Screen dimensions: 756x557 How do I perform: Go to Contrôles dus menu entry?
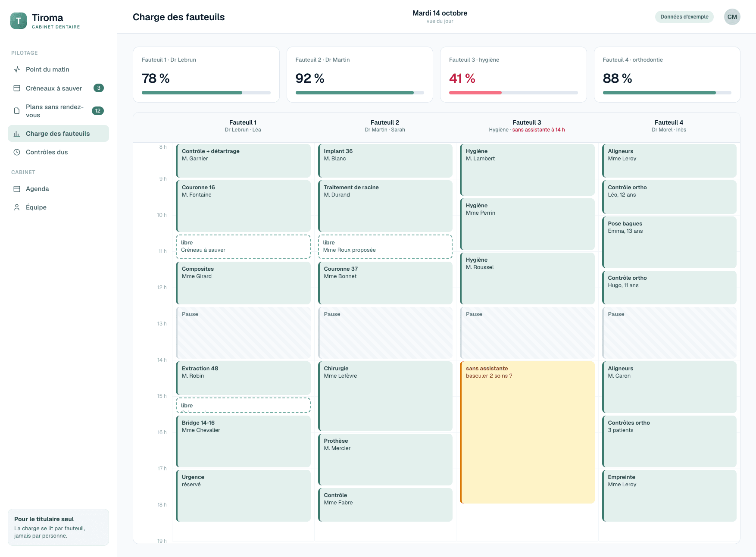(58, 152)
